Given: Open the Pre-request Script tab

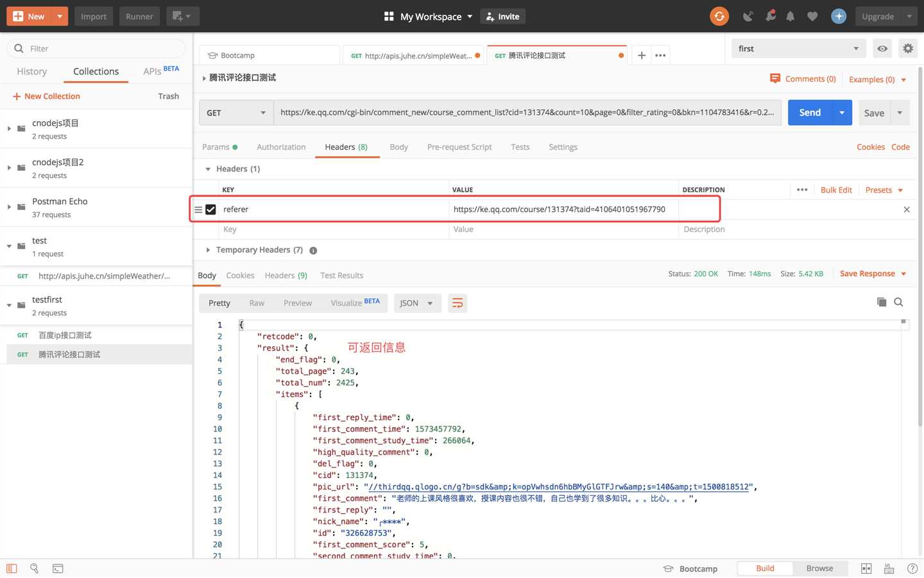Looking at the screenshot, I should [x=459, y=147].
